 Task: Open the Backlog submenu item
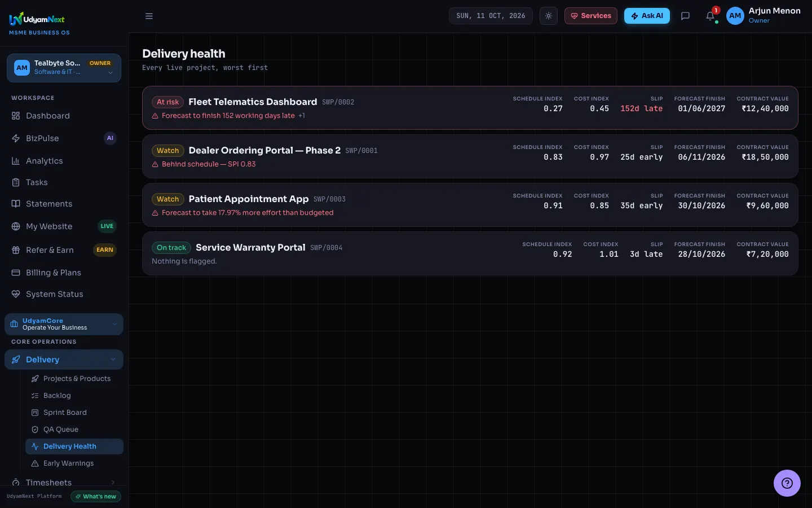click(74, 396)
